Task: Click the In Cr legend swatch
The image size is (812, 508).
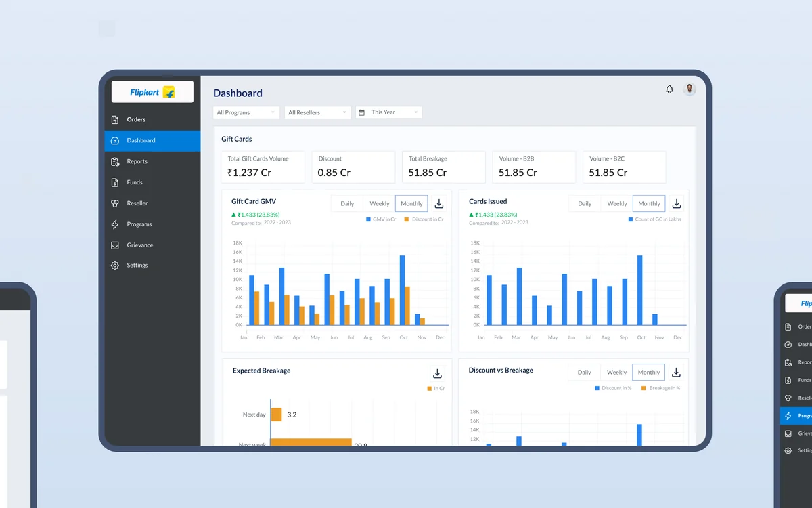Action: [x=429, y=388]
